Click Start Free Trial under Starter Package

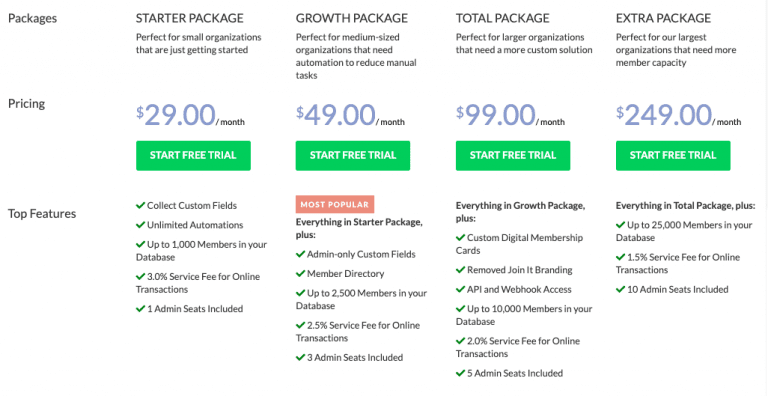193,156
